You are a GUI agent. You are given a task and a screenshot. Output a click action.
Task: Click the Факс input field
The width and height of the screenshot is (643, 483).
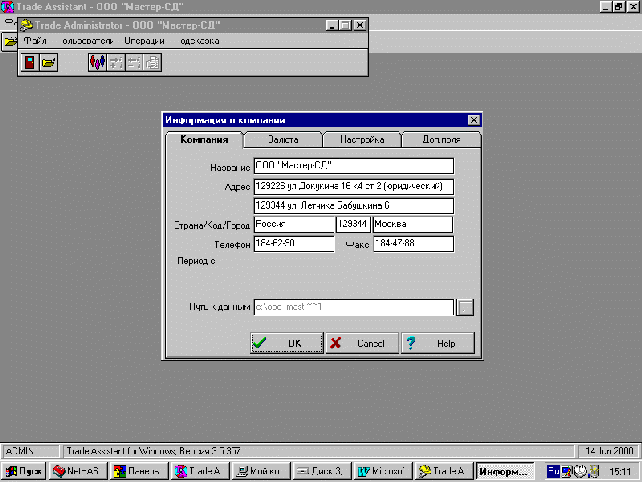click(413, 244)
